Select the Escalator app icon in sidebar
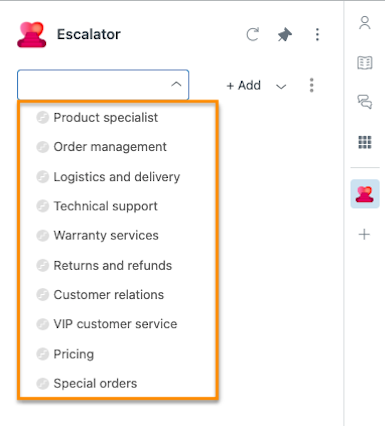 point(365,194)
